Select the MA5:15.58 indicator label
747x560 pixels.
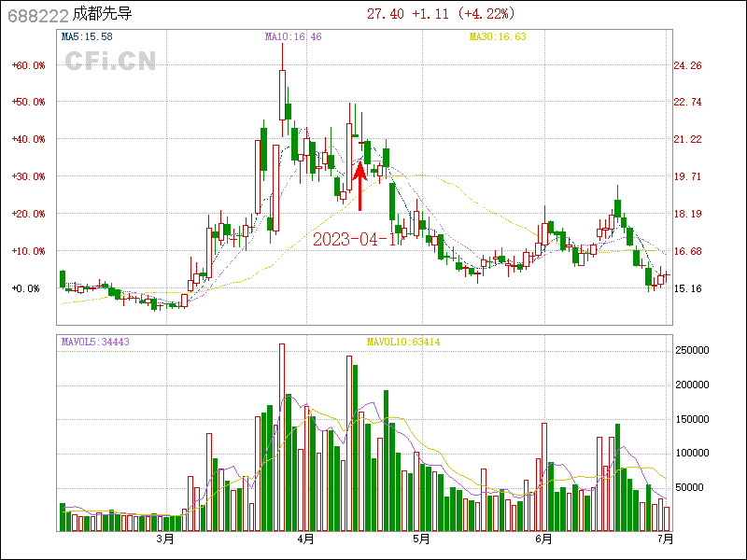[87, 37]
